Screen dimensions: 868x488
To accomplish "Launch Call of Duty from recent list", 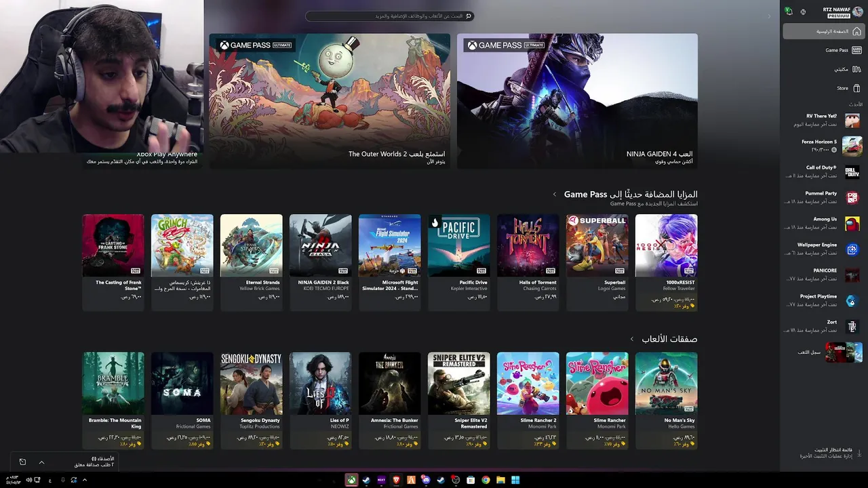I will [823, 171].
